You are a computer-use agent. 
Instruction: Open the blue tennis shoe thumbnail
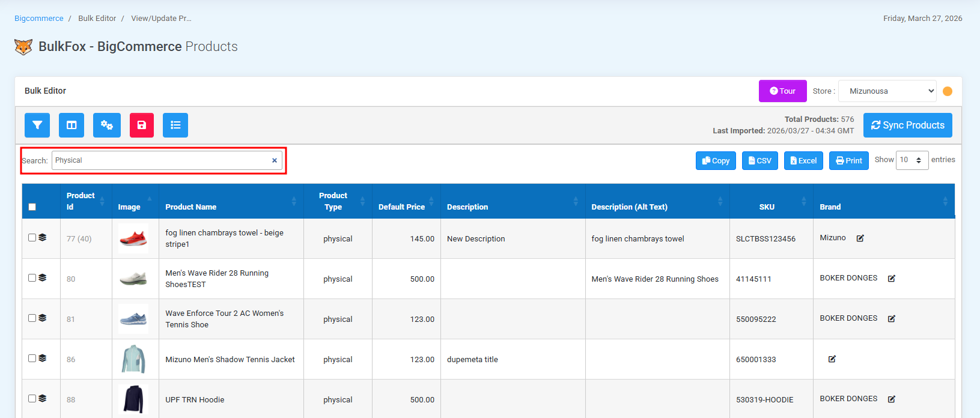(133, 319)
